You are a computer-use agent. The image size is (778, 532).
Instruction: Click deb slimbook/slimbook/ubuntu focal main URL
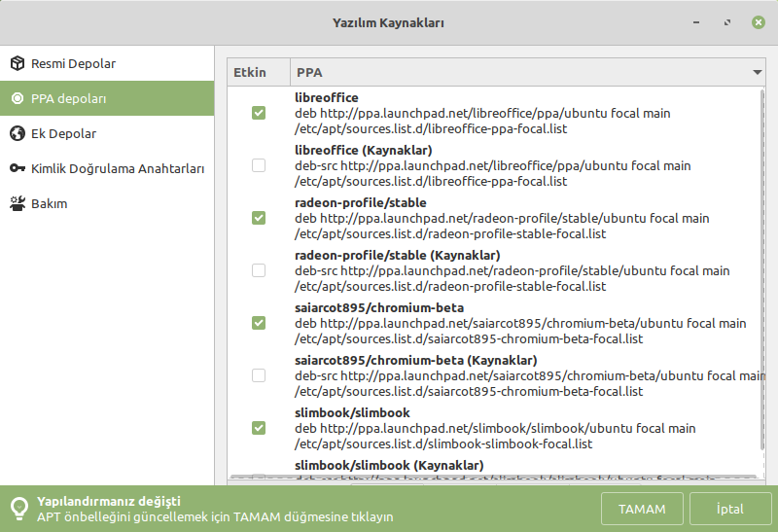click(495, 428)
